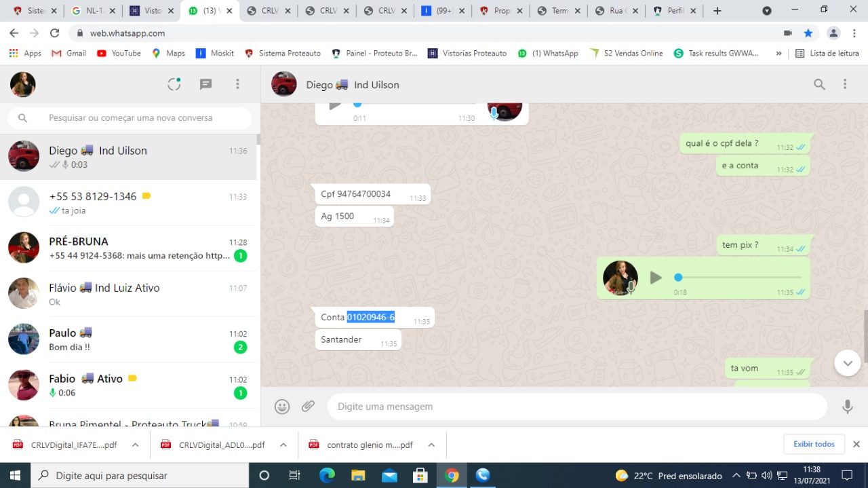Open Microsoft Edge from the taskbar
Screen dimensions: 868x488
pos(327,475)
